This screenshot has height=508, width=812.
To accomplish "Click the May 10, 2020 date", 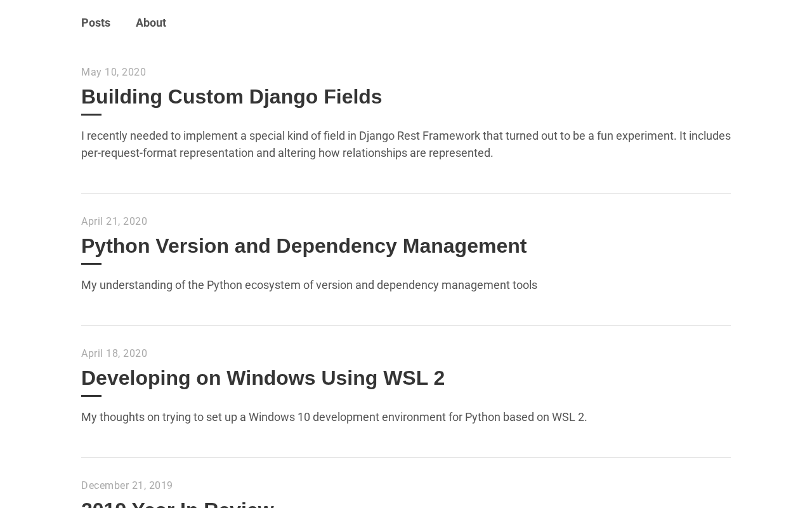I will (x=114, y=72).
